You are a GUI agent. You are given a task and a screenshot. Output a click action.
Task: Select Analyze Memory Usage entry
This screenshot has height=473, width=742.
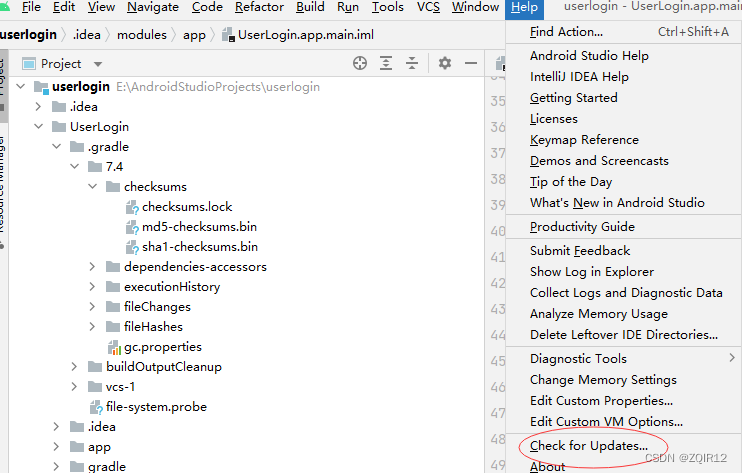tap(624, 314)
